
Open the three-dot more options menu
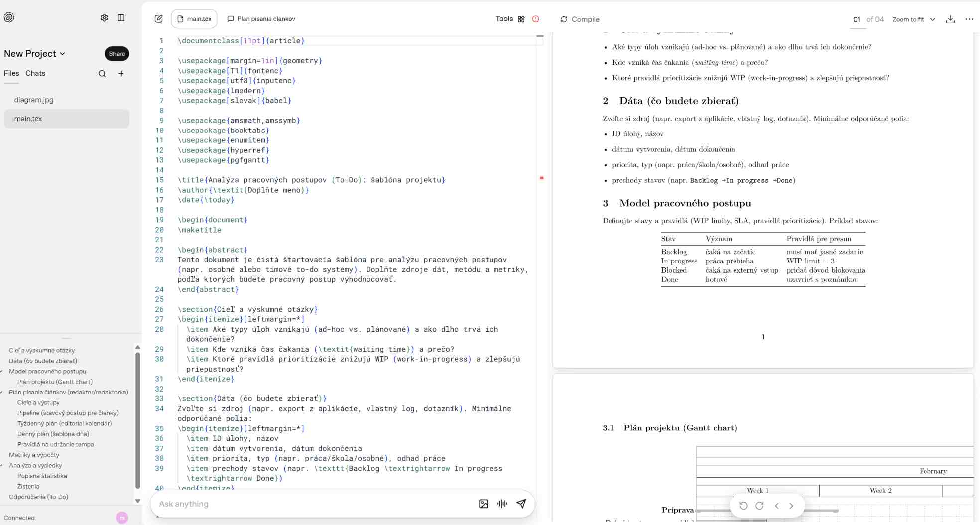969,19
